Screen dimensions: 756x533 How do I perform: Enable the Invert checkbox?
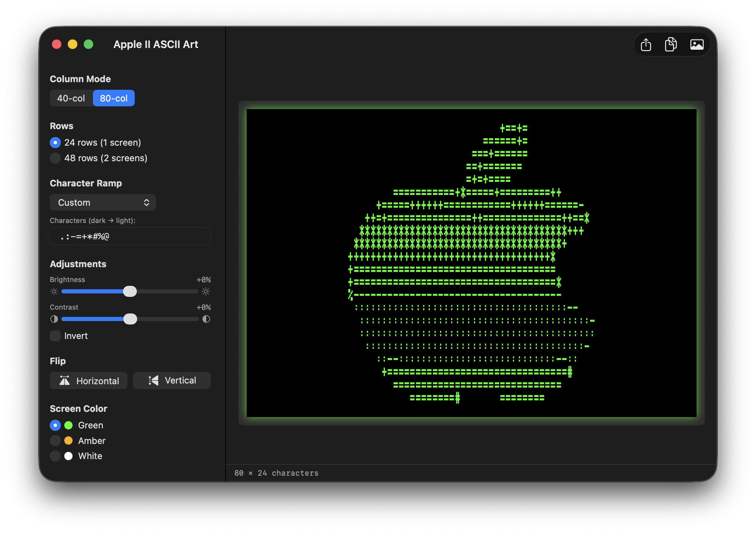point(55,336)
